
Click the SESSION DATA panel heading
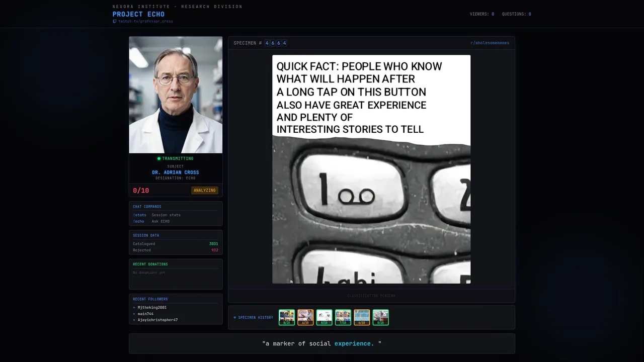tap(146, 235)
